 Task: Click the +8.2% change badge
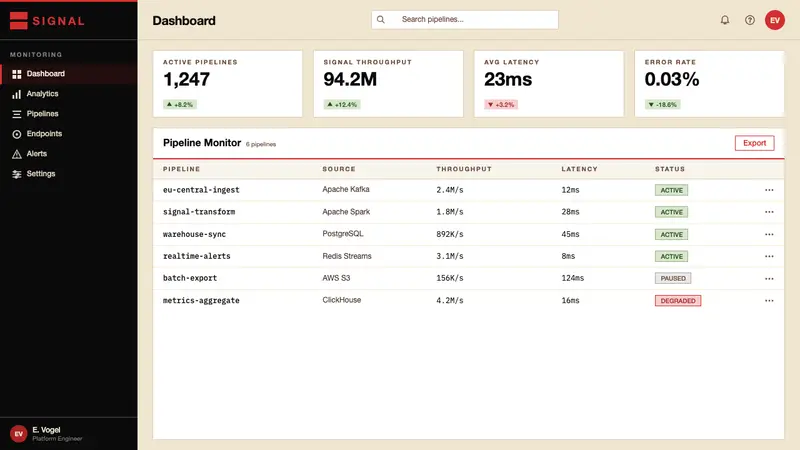180,105
